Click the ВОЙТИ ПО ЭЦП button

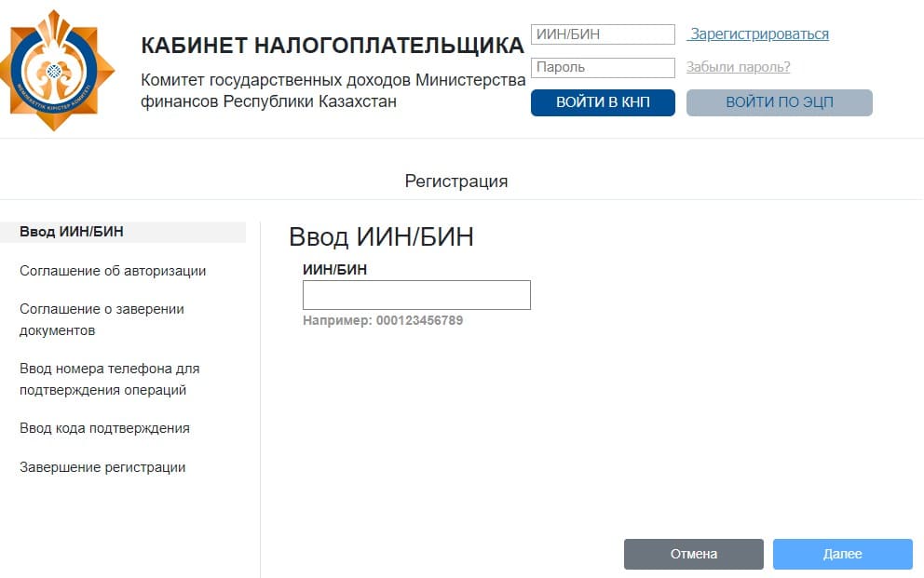coord(779,102)
